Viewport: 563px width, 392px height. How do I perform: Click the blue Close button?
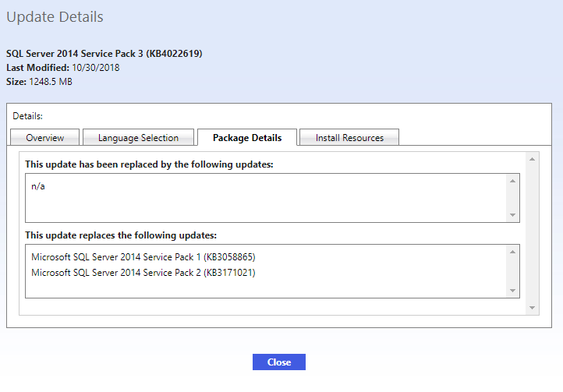coord(279,362)
